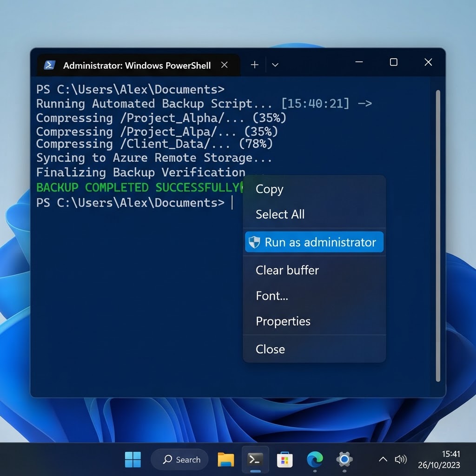Click the PowerShell icon in the tab
Screen dimensions: 476x476
click(49, 65)
